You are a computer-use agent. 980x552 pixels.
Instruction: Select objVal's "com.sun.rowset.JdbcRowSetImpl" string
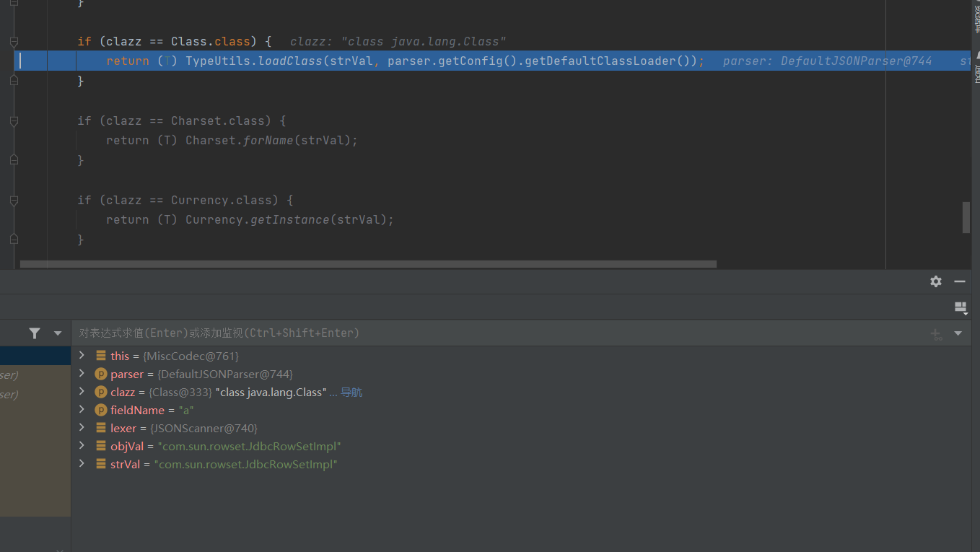(x=249, y=446)
